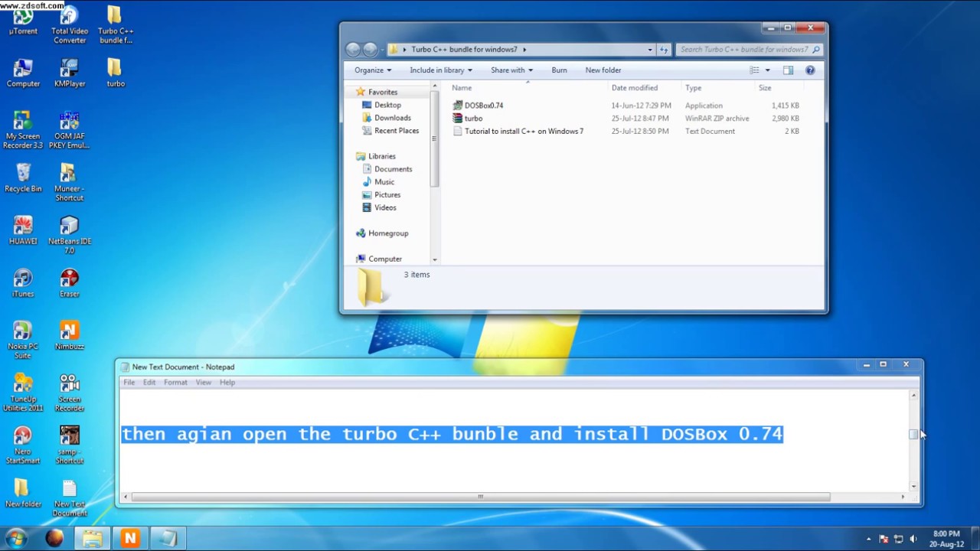This screenshot has height=551, width=980.
Task: Open the Firefox taskbar icon
Action: (x=54, y=539)
